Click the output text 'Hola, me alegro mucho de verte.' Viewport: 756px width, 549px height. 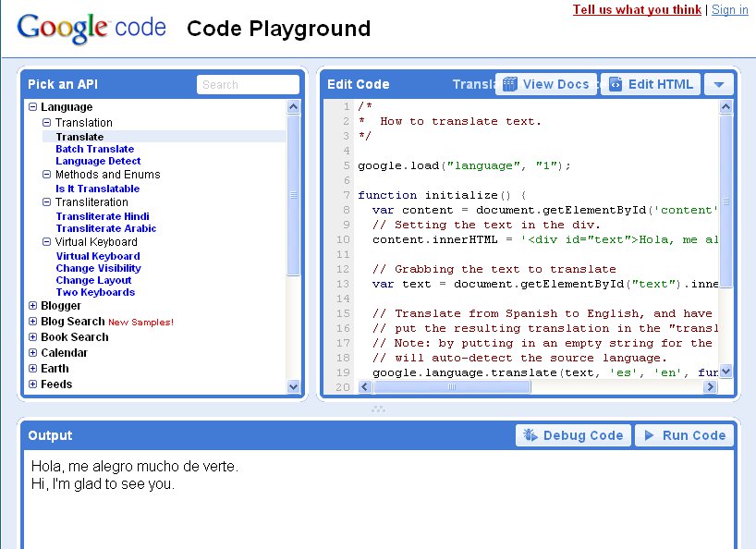pyautogui.click(x=135, y=466)
